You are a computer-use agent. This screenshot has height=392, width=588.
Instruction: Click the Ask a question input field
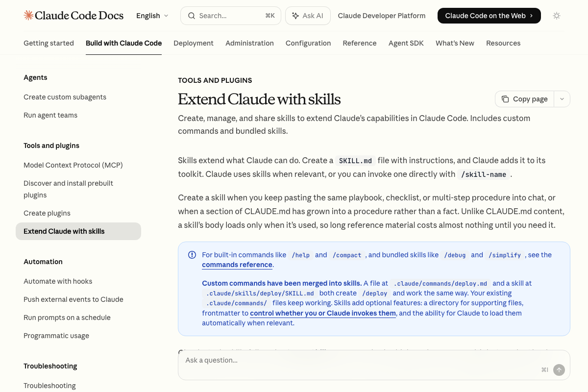[x=294, y=360]
